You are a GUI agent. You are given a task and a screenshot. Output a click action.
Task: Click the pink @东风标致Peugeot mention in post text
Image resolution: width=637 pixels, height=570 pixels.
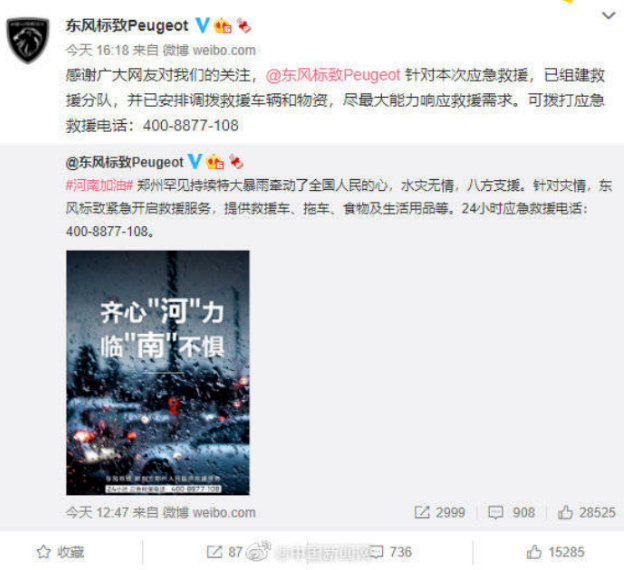coord(333,75)
